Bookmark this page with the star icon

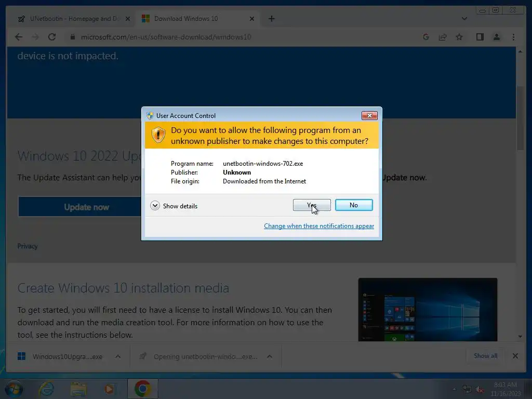tap(459, 37)
